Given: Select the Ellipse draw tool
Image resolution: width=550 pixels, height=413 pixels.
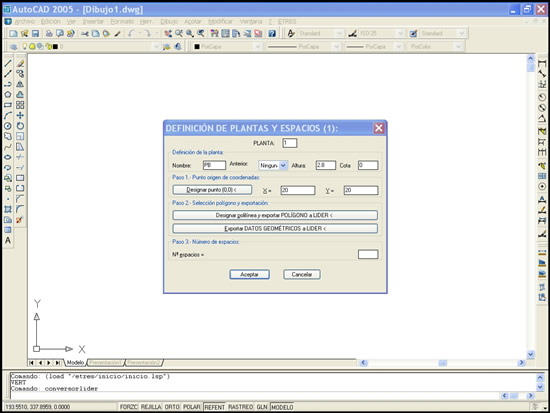Looking at the screenshot, I should coord(8,157).
